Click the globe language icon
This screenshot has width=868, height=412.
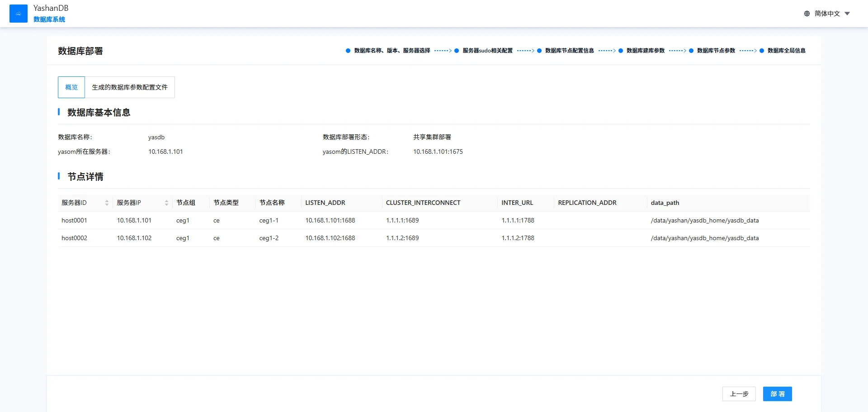[807, 14]
